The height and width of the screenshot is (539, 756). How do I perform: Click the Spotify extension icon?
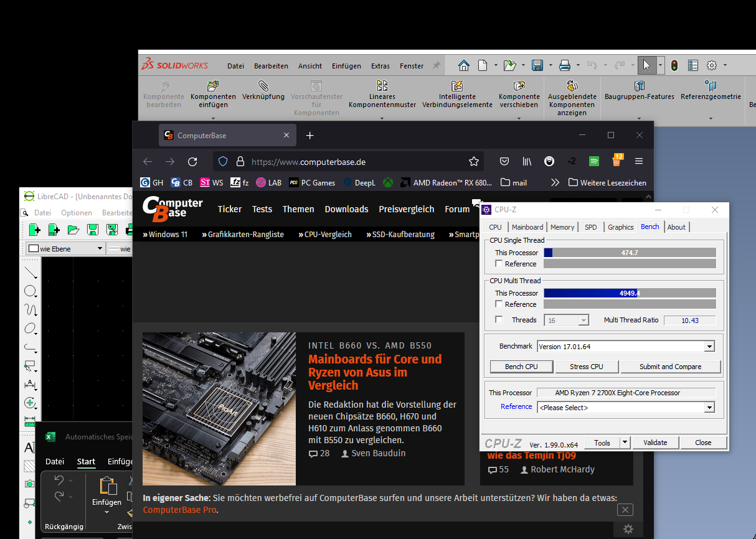(594, 162)
